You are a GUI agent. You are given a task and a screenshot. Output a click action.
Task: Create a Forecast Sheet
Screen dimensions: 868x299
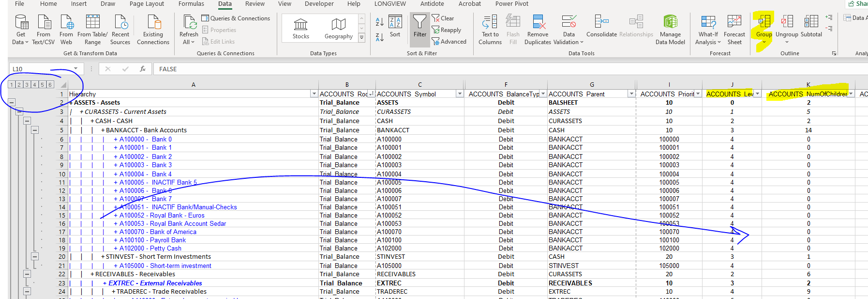point(734,30)
